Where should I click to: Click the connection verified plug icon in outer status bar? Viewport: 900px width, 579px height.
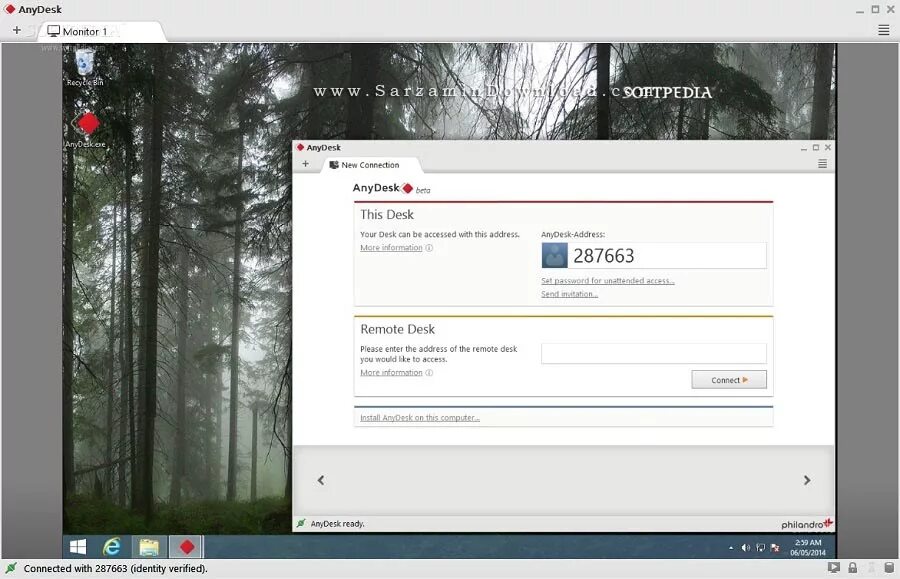point(11,568)
